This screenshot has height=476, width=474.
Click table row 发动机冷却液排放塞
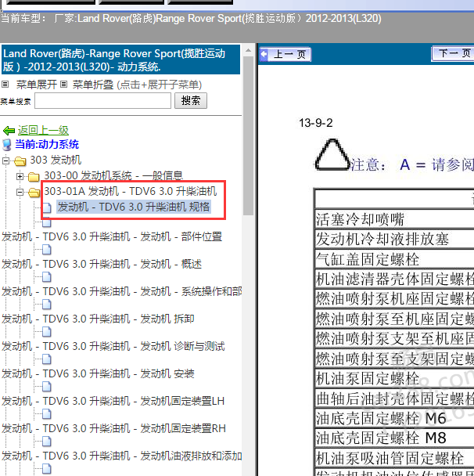[x=394, y=240]
